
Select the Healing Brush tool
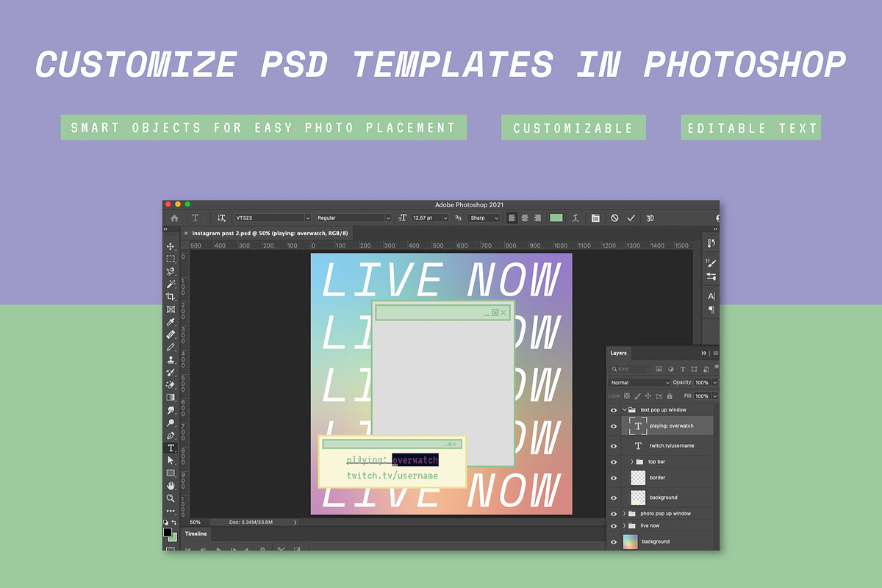pos(171,334)
